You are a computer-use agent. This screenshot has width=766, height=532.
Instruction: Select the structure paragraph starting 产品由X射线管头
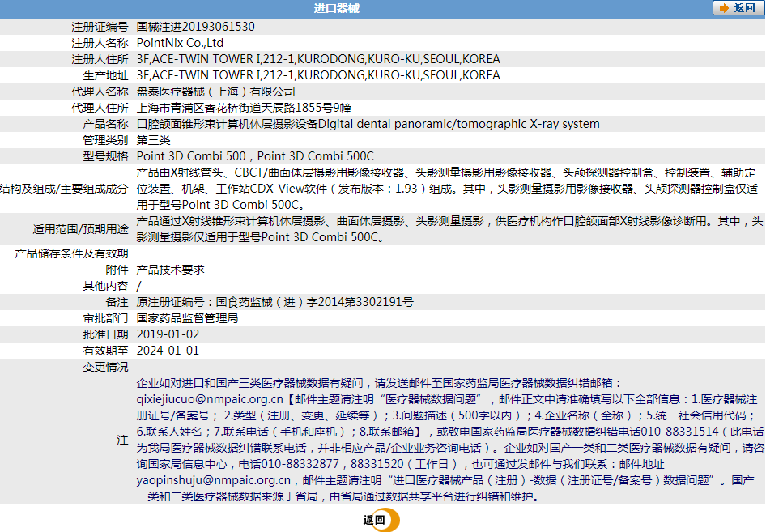[447, 189]
